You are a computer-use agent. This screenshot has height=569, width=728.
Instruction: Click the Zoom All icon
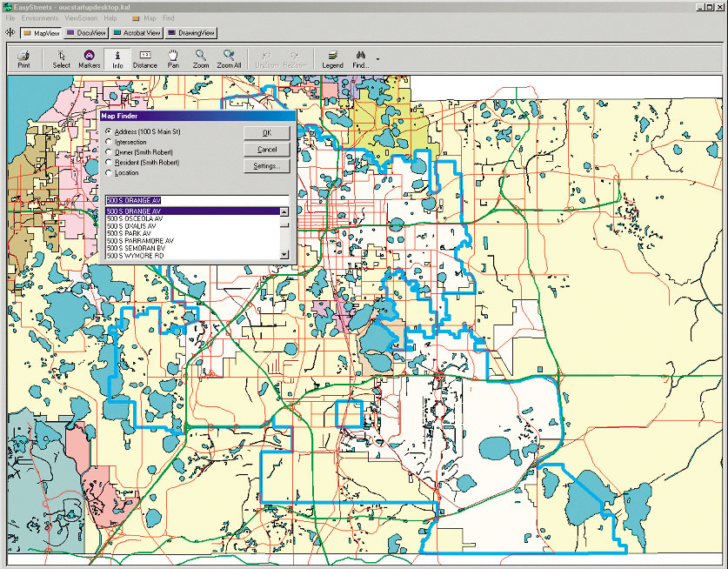click(229, 59)
